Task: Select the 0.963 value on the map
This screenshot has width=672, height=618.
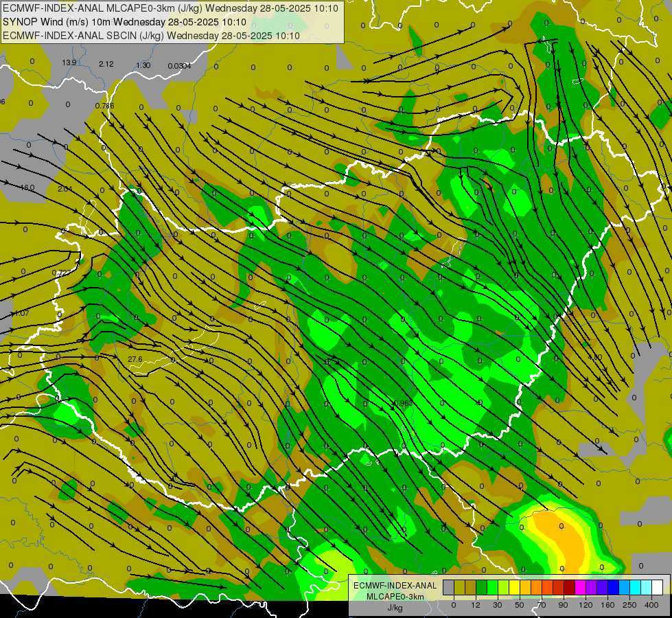Action: click(x=403, y=402)
